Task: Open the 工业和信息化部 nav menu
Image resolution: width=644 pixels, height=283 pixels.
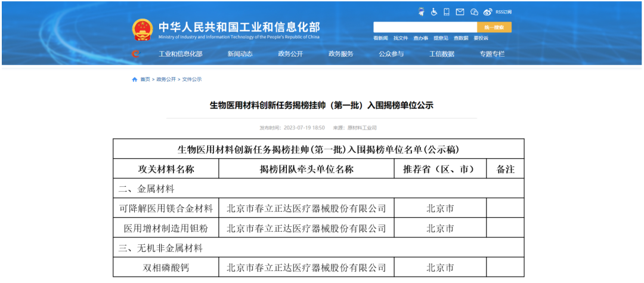Action: 180,54
